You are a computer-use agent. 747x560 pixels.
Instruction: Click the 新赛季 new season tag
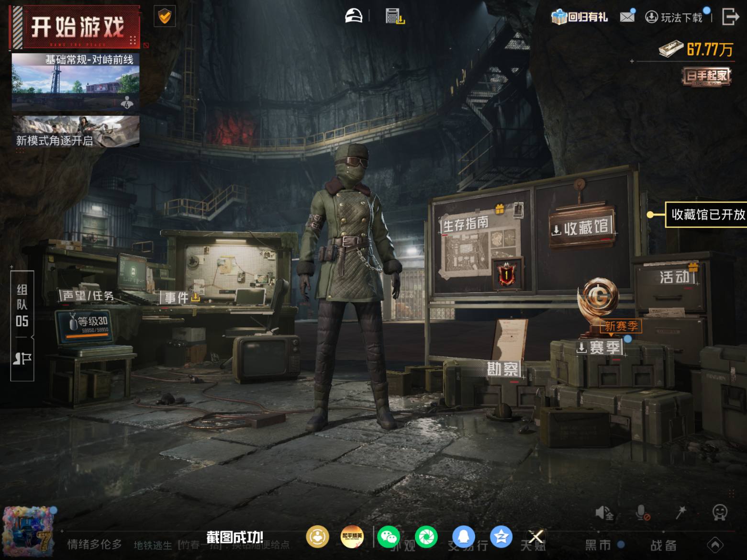pyautogui.click(x=621, y=326)
